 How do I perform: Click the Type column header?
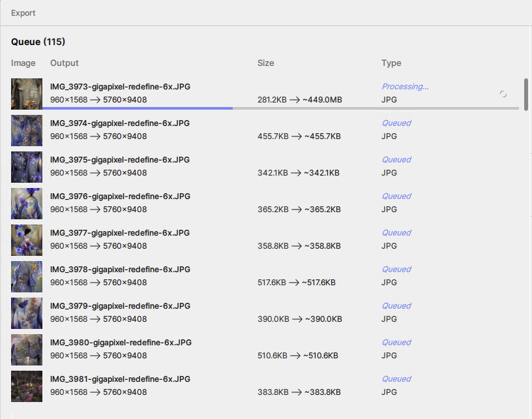[x=391, y=63]
